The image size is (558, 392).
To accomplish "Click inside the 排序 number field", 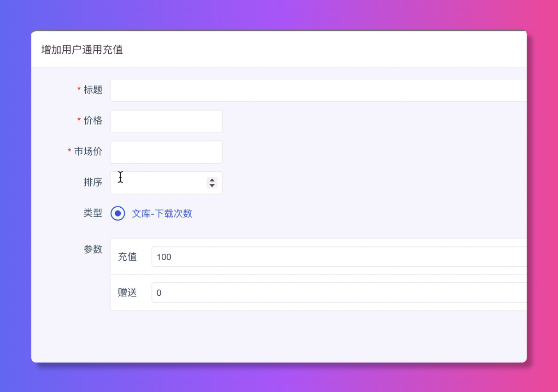I will point(157,183).
